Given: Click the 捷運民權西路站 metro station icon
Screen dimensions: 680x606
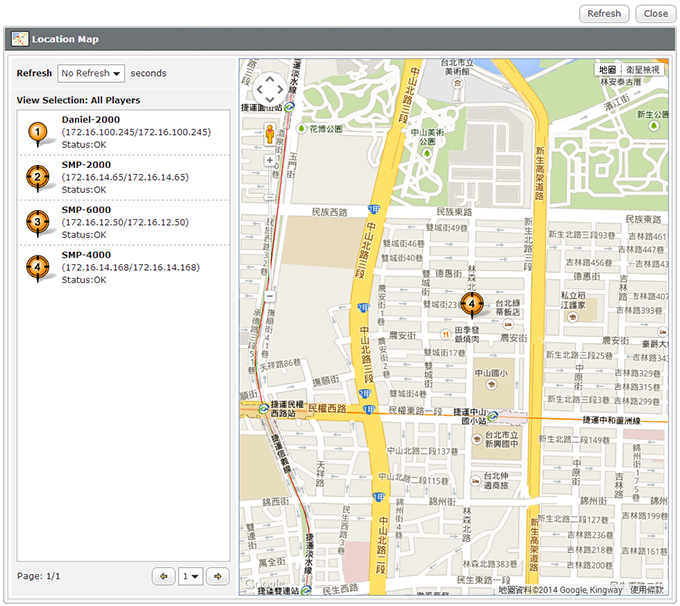Looking at the screenshot, I should coord(263,409).
